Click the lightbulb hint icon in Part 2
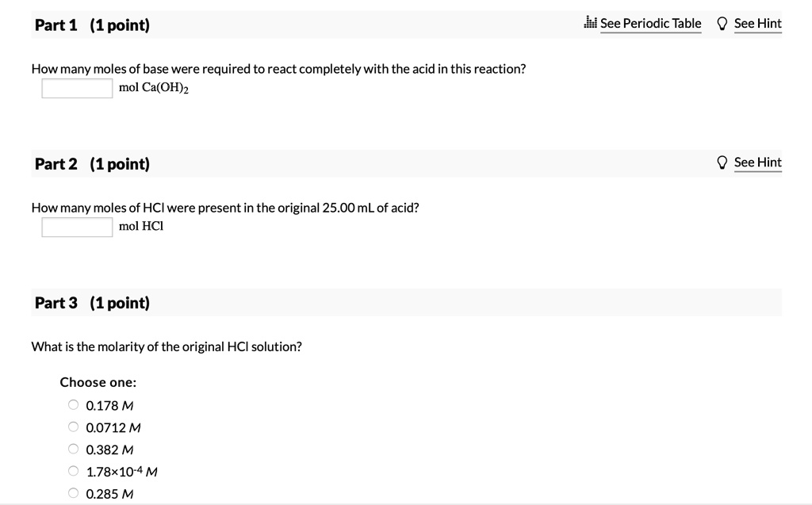 (x=722, y=162)
